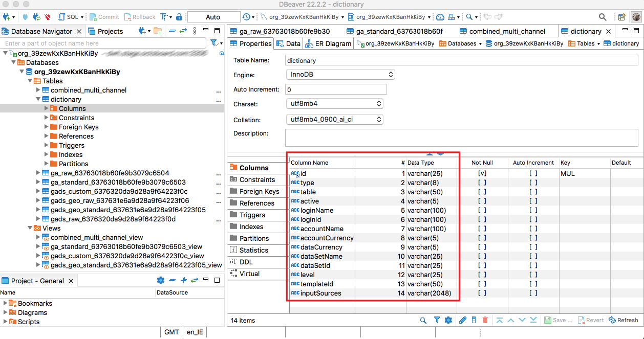This screenshot has width=644, height=339.
Task: Click the Connect plug icon in toolbar
Action: click(x=26, y=17)
